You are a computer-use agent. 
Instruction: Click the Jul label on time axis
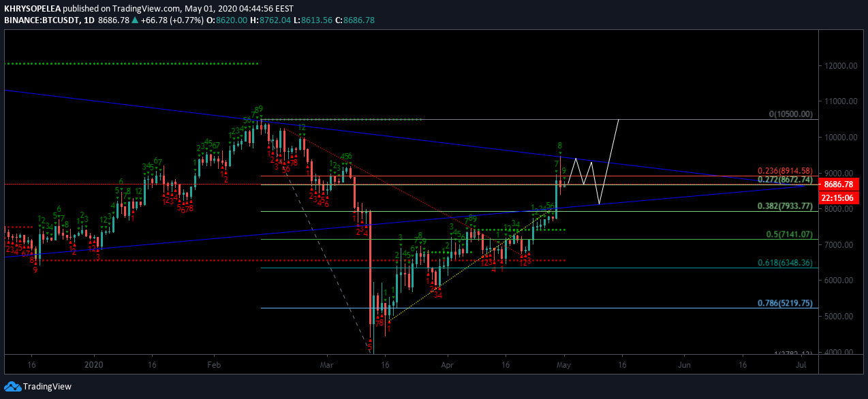click(x=801, y=365)
